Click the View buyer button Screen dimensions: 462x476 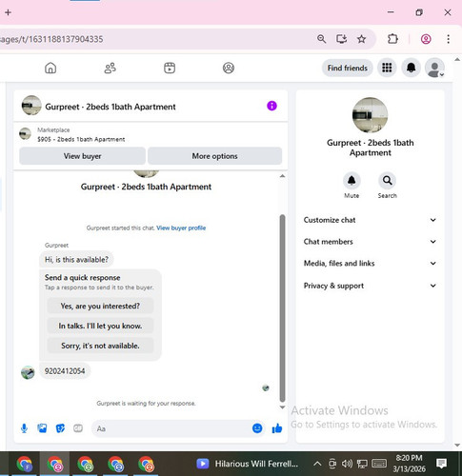pos(83,156)
